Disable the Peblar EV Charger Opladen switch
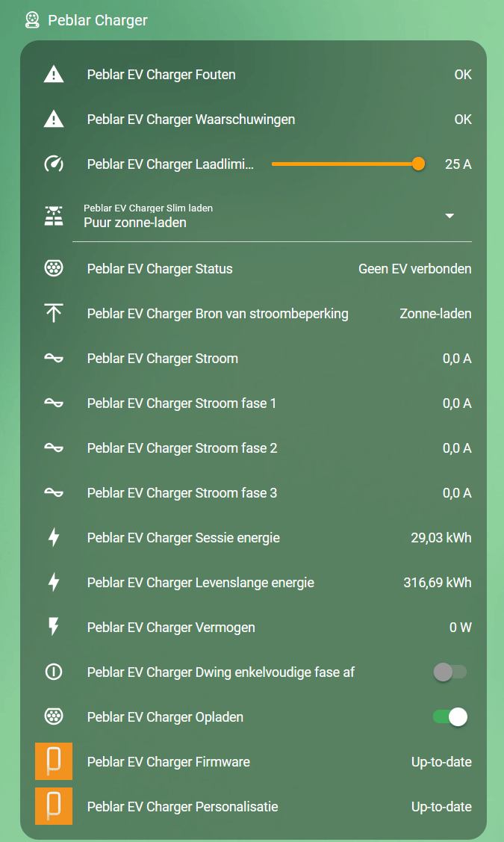The height and width of the screenshot is (842, 504). [x=450, y=716]
